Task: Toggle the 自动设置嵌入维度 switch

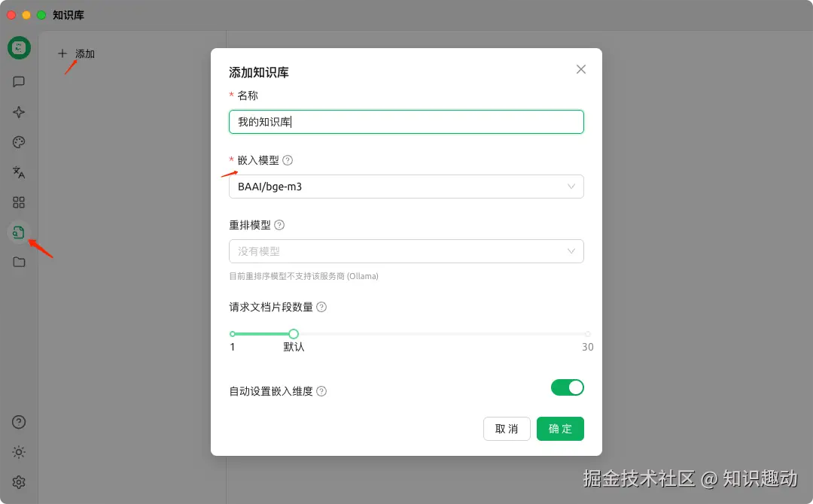Action: [x=568, y=387]
